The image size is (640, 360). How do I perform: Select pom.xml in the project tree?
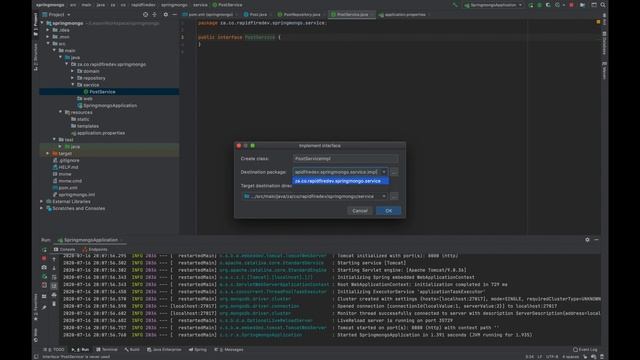click(65, 188)
